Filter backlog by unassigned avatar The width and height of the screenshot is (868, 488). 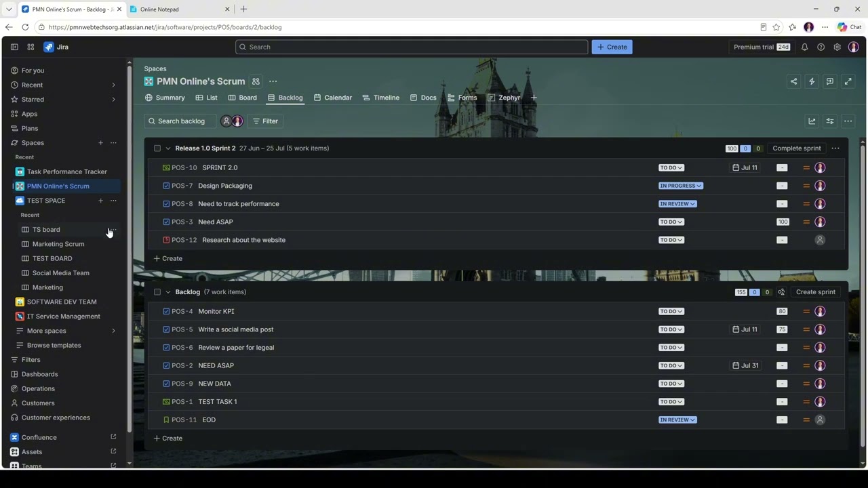click(226, 121)
